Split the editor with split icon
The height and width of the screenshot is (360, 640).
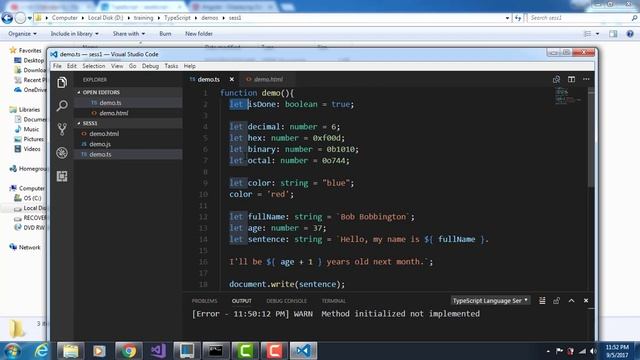[571, 79]
